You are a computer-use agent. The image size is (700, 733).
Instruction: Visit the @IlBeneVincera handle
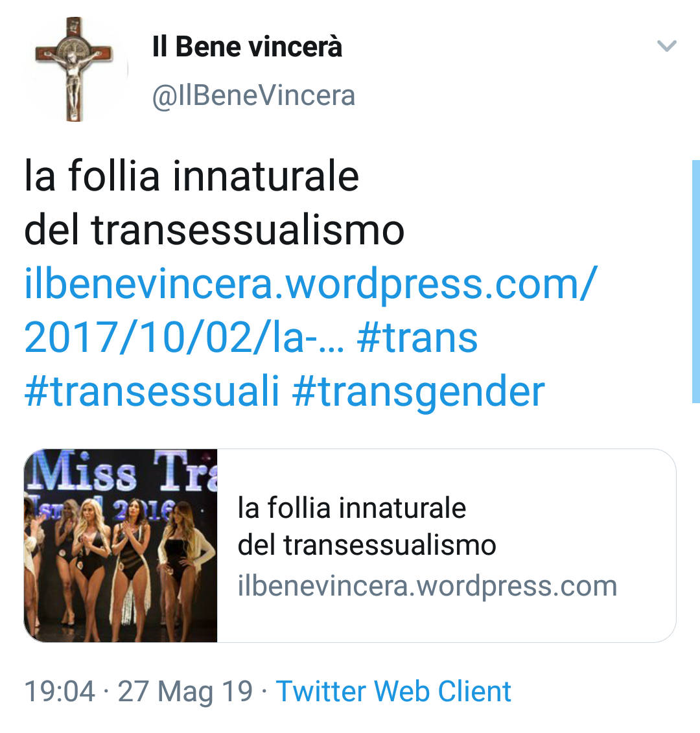(x=254, y=96)
